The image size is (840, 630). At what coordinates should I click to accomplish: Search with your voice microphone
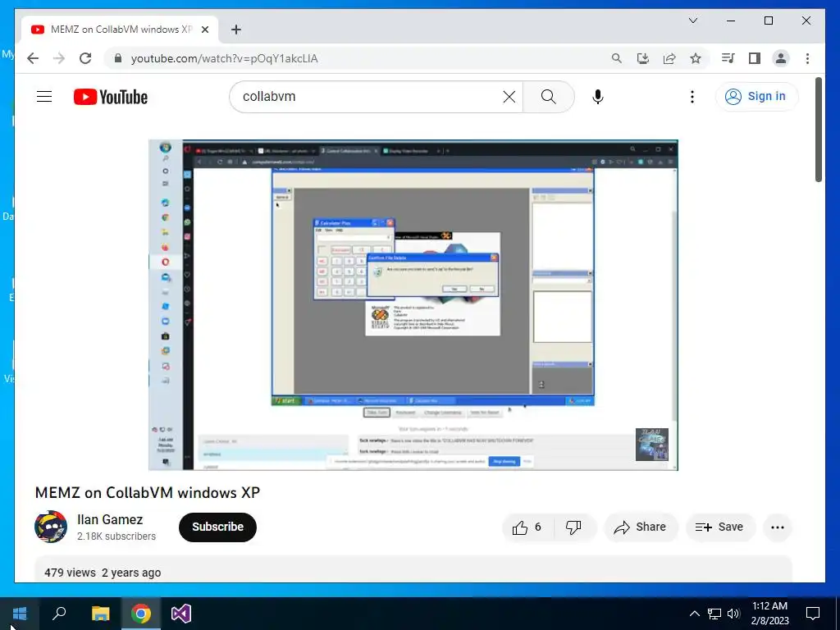coord(598,97)
